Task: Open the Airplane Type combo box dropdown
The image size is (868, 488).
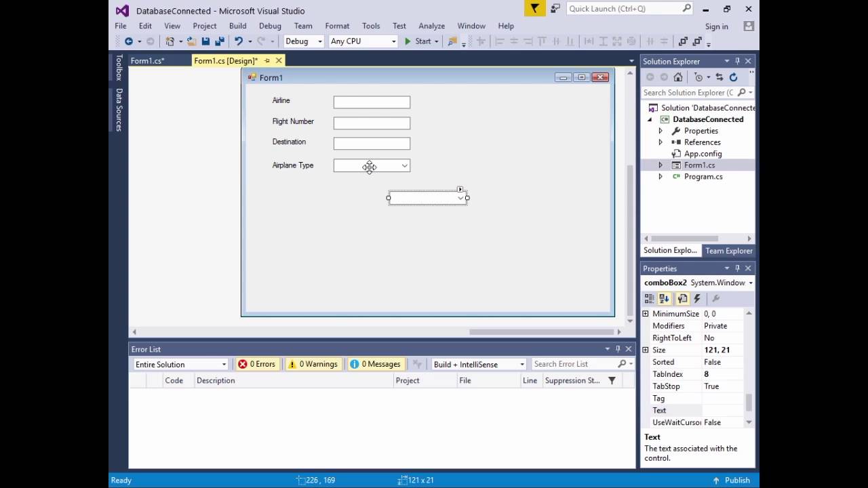Action: pyautogui.click(x=404, y=165)
